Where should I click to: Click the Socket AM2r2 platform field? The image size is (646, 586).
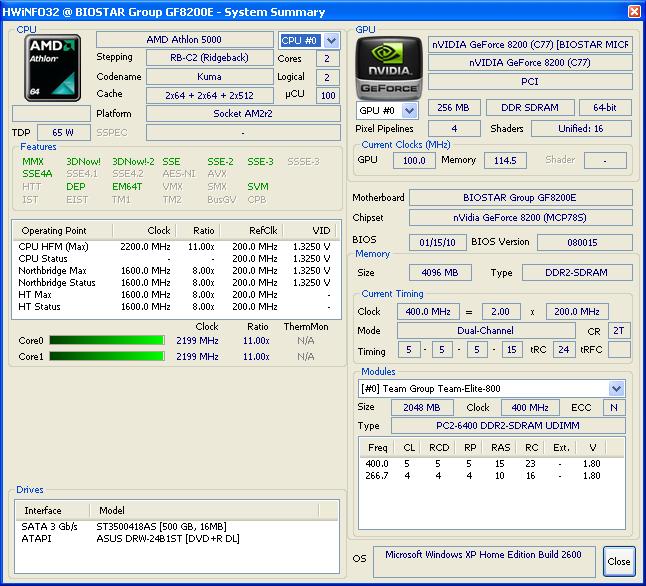[x=243, y=113]
